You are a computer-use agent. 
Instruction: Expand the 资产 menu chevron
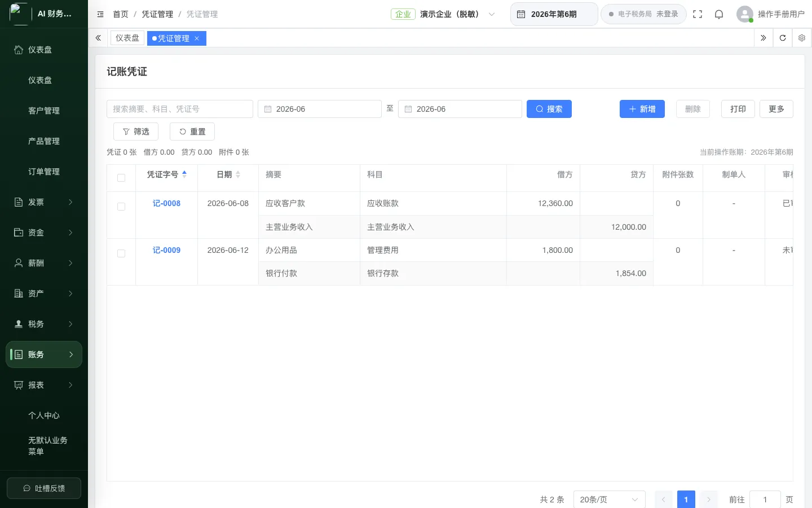(x=70, y=294)
